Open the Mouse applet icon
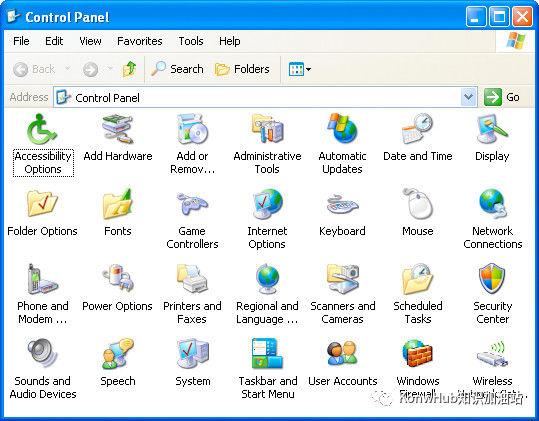Screen dimensions: 539x421 tap(417, 204)
